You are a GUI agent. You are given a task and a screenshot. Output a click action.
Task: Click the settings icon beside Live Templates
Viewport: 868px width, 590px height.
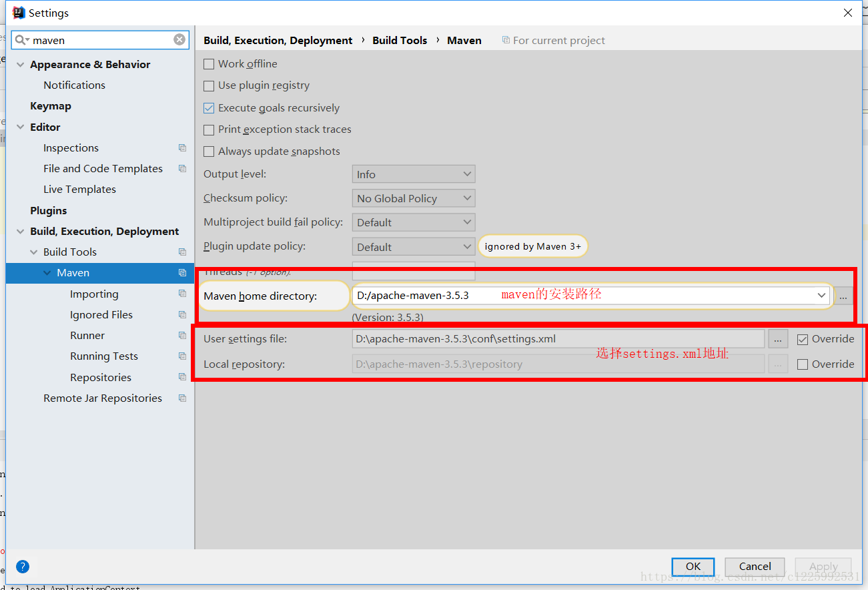coord(182,189)
